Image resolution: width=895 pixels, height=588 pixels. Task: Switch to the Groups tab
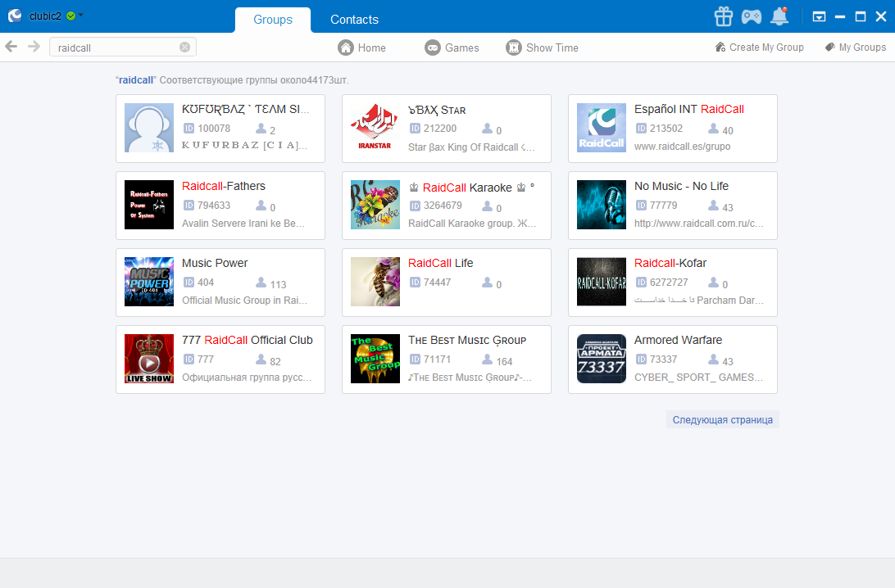[273, 20]
